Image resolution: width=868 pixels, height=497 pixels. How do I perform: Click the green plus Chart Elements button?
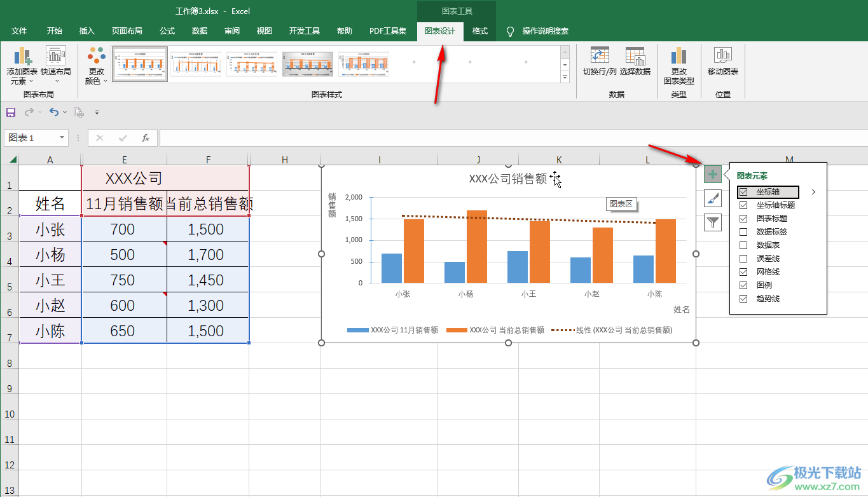(x=713, y=174)
